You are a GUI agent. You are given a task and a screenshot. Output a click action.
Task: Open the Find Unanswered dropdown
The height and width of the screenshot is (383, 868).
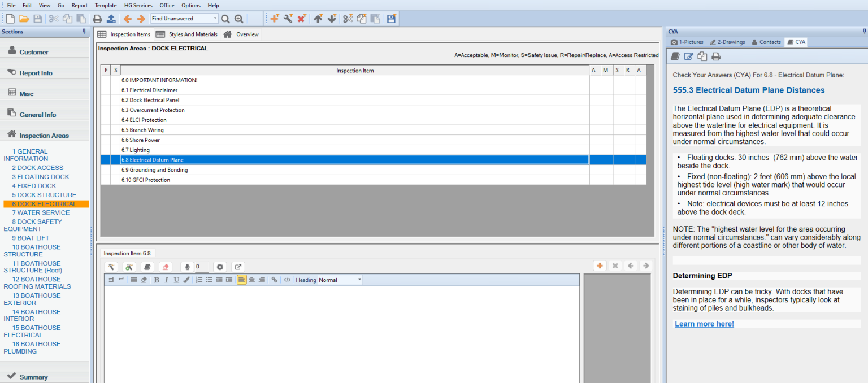click(x=215, y=19)
